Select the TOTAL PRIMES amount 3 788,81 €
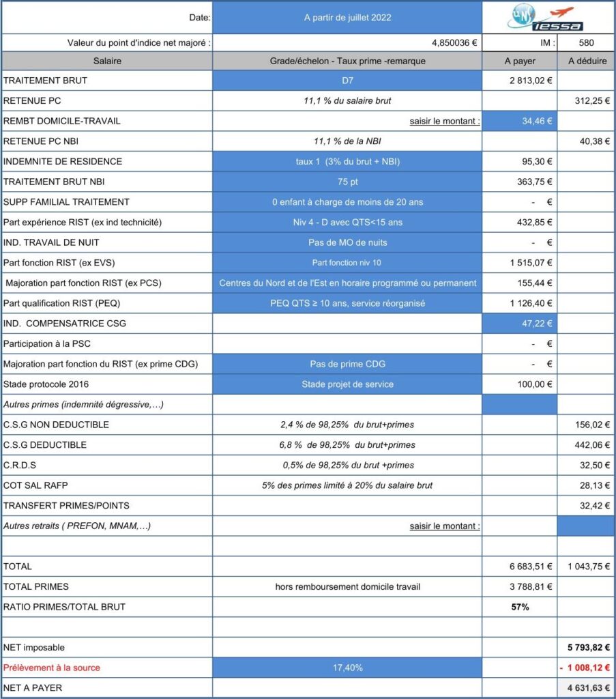The height and width of the screenshot is (699, 616). click(x=531, y=586)
